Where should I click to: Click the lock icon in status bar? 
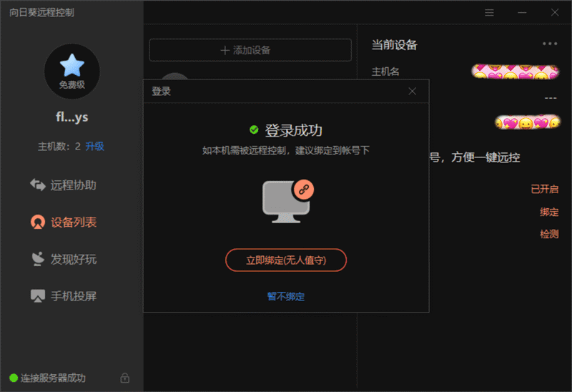coord(124,378)
